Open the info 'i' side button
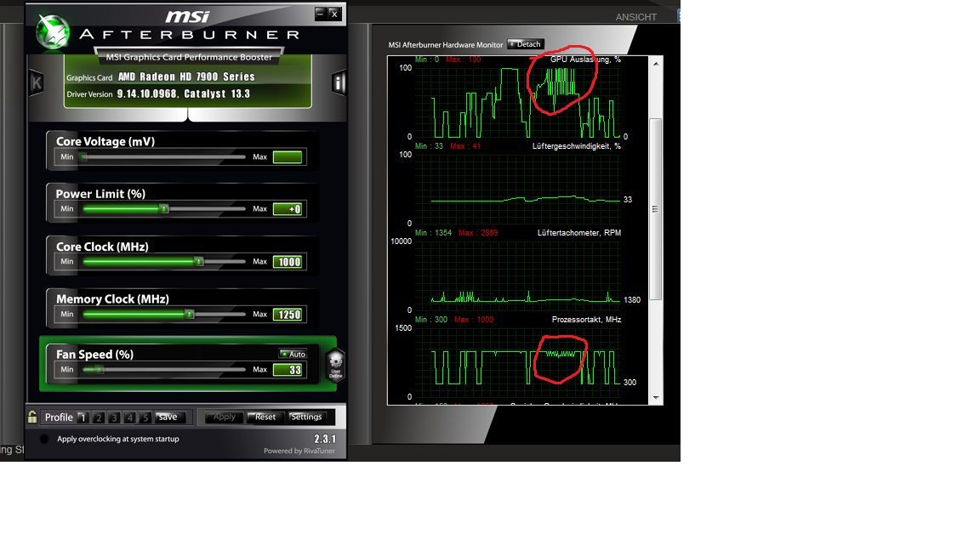This screenshot has height=551, width=980. [x=339, y=82]
